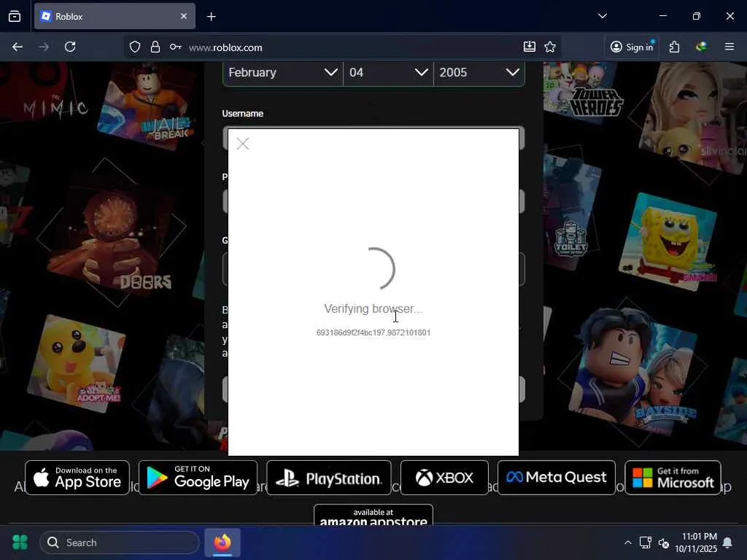The image size is (747, 560).
Task: Click the verification ID code text
Action: pos(373,332)
